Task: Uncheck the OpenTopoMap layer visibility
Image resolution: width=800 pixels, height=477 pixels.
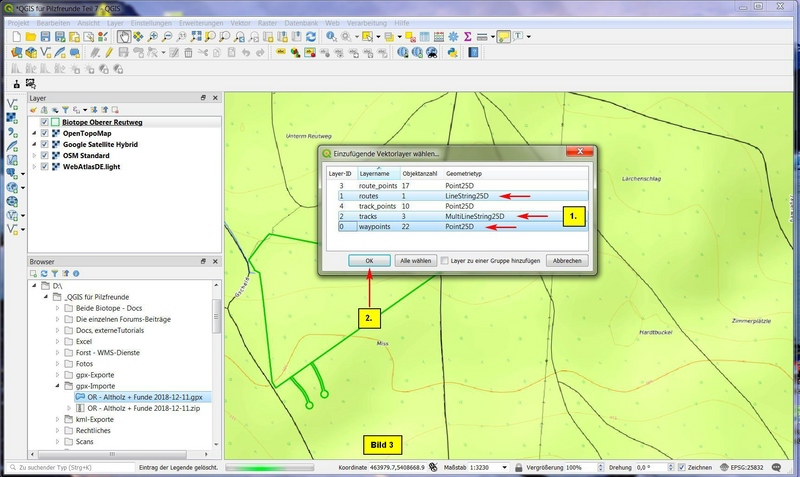Action: coord(43,133)
